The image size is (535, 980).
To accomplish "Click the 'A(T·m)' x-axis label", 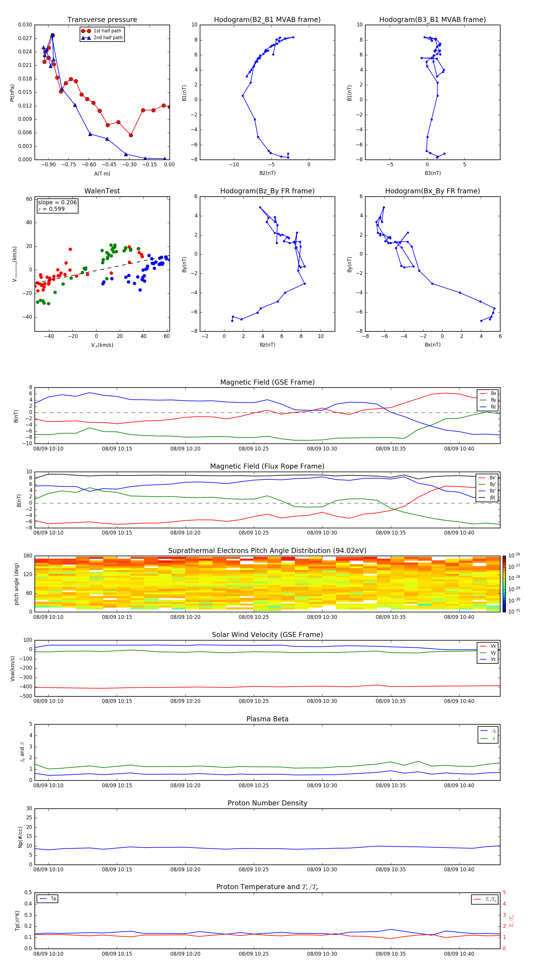I will pyautogui.click(x=102, y=174).
